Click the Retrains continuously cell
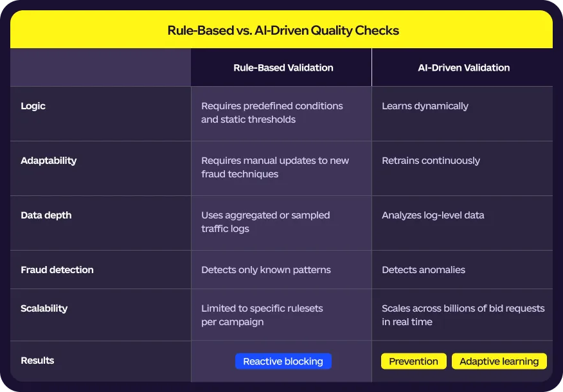 pos(431,161)
